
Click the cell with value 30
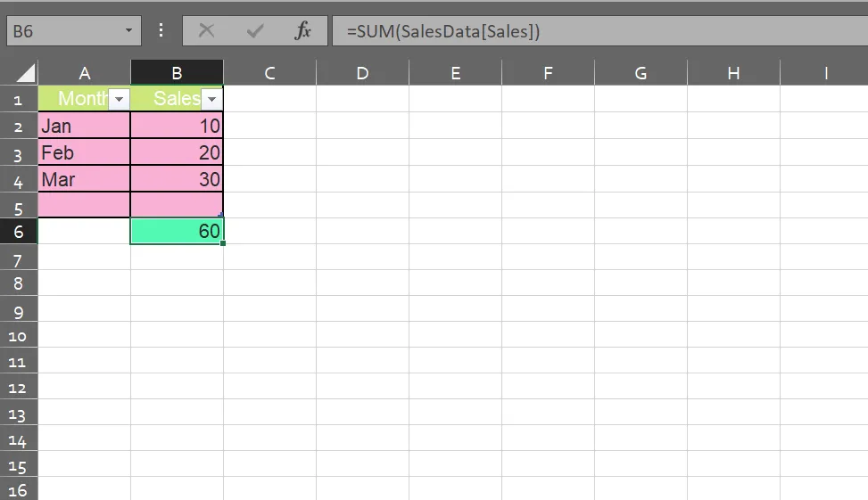177,178
